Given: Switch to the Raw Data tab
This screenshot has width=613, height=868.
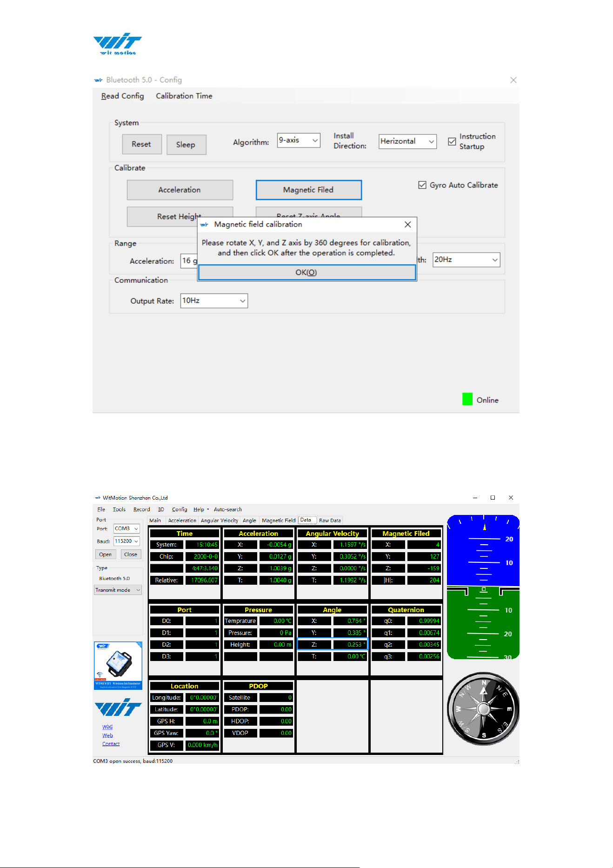Looking at the screenshot, I should pyautogui.click(x=330, y=521).
